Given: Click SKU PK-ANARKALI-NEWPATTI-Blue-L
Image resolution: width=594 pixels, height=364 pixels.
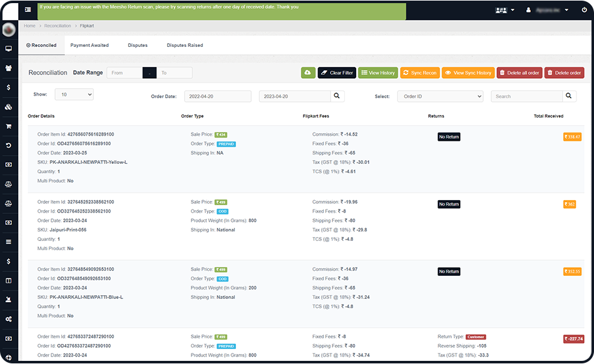Looking at the screenshot, I should (x=86, y=298).
